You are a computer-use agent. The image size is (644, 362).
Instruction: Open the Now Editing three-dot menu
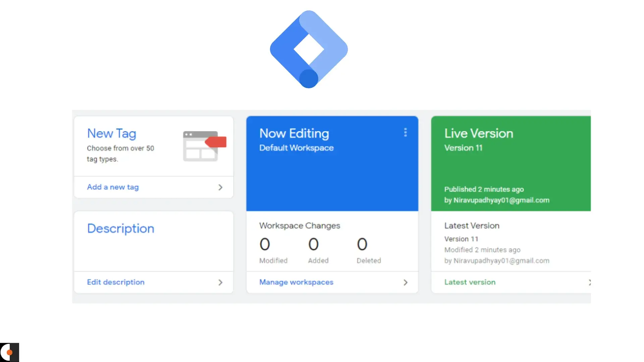point(405,132)
